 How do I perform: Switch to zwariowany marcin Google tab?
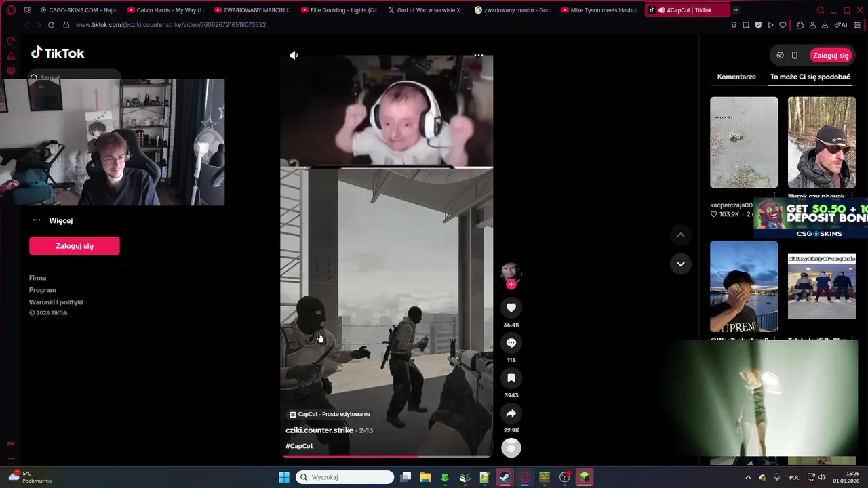click(x=513, y=10)
